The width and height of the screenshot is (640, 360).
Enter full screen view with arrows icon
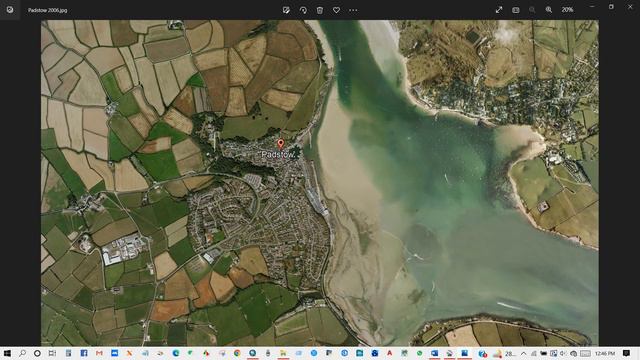pos(499,10)
